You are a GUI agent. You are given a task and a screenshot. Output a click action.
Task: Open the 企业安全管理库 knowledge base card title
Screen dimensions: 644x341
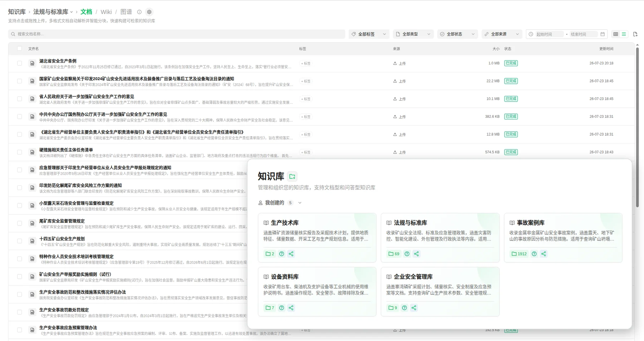[x=413, y=277]
